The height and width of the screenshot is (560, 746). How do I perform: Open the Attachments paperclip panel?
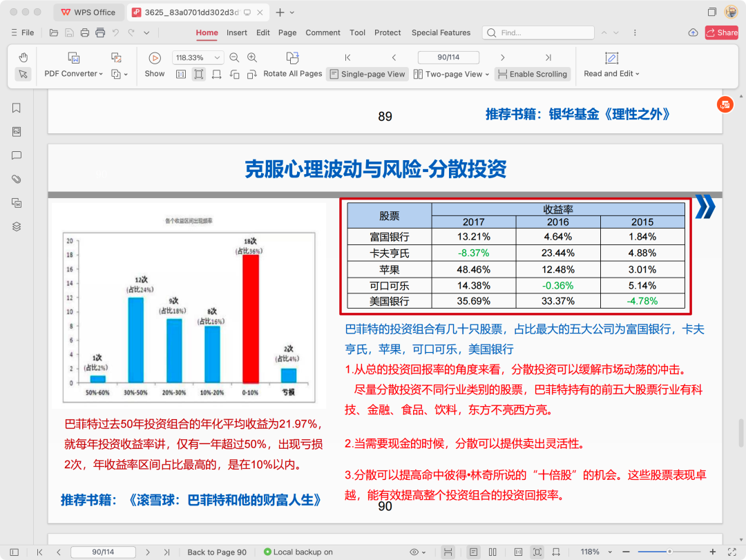pyautogui.click(x=17, y=179)
